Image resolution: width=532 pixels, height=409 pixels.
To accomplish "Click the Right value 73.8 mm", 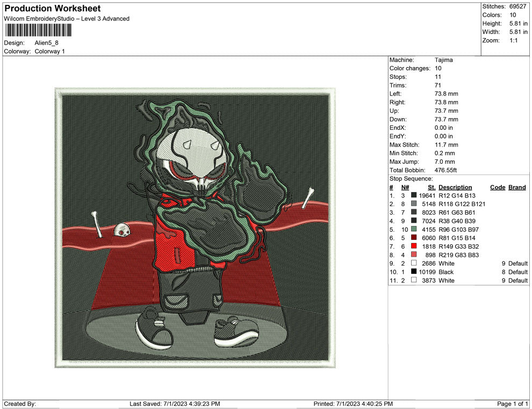I will pyautogui.click(x=446, y=103).
